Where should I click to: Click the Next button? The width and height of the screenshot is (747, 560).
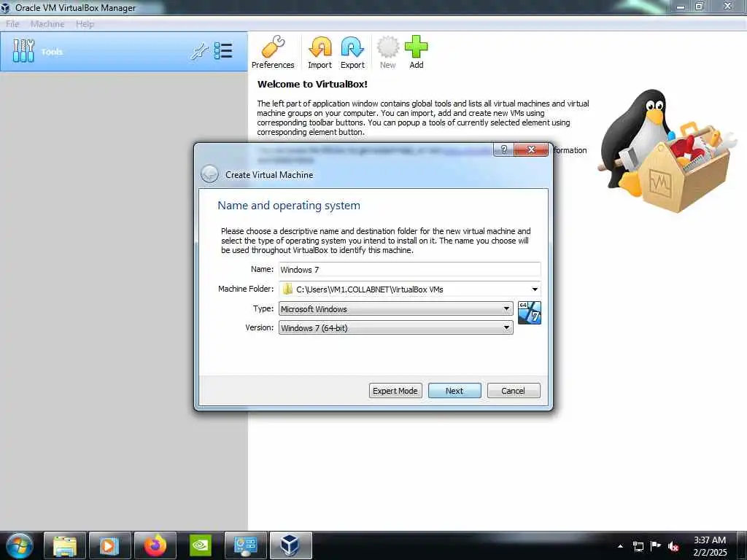tap(454, 391)
